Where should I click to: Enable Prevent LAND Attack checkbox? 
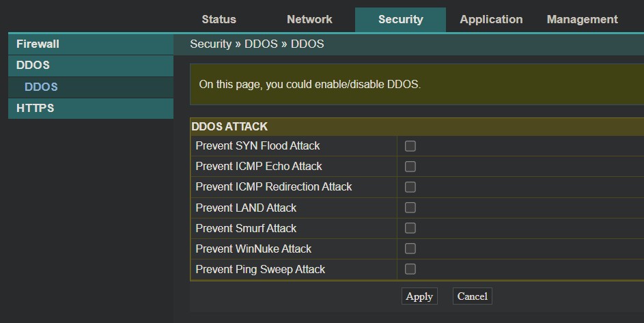pos(410,208)
